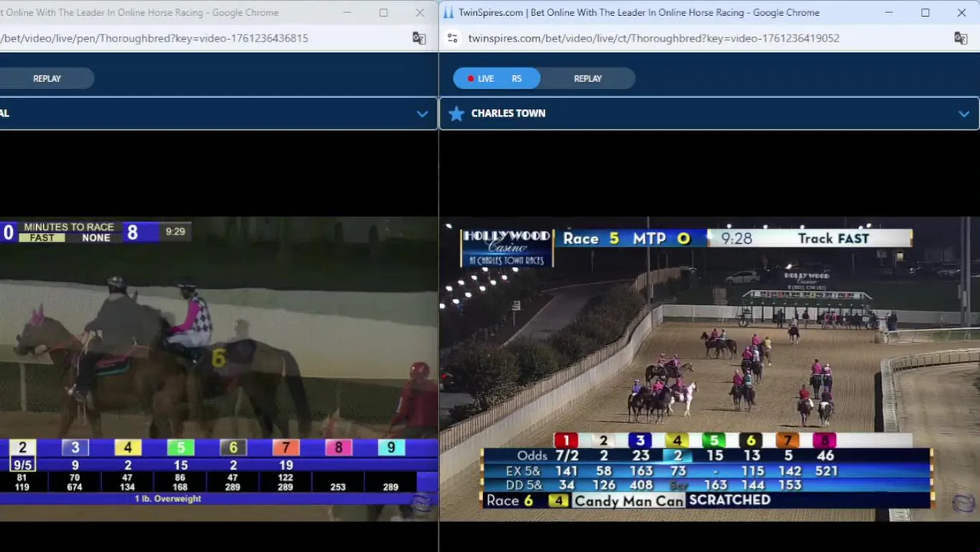Maximize the left Chrome window

coord(383,12)
